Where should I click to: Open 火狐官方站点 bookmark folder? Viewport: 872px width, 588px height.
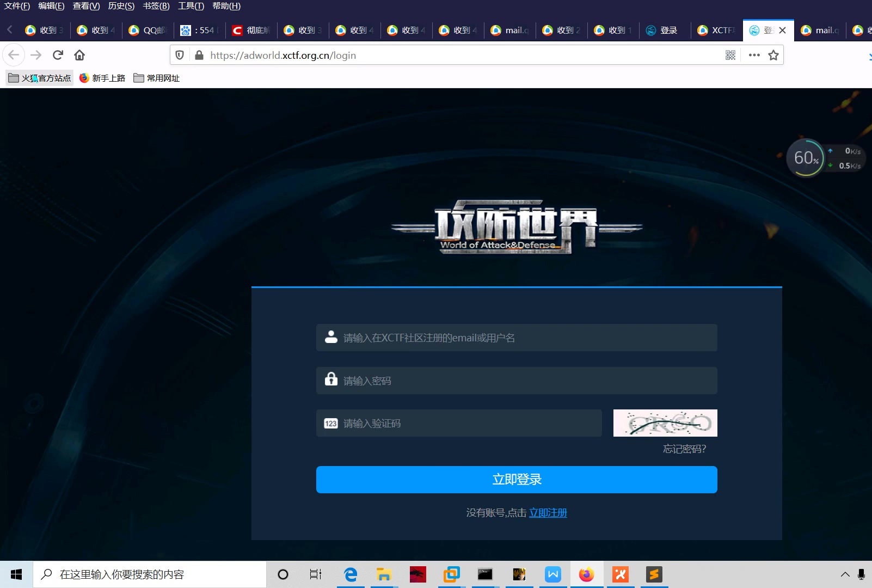(39, 78)
